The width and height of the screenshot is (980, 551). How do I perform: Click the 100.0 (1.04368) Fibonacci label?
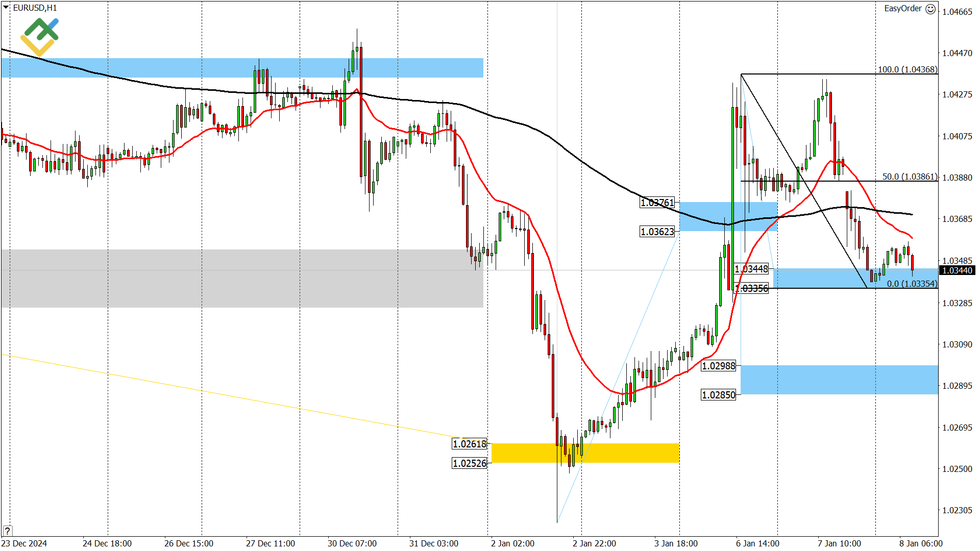(908, 70)
